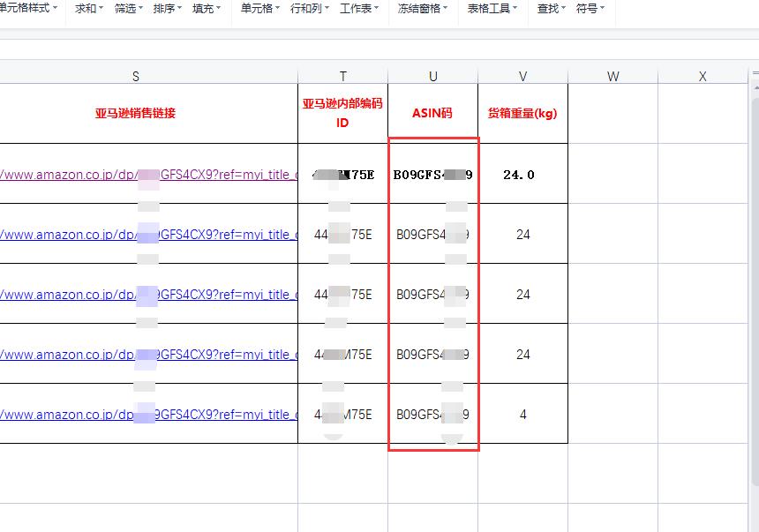Select column S by its header

point(136,77)
